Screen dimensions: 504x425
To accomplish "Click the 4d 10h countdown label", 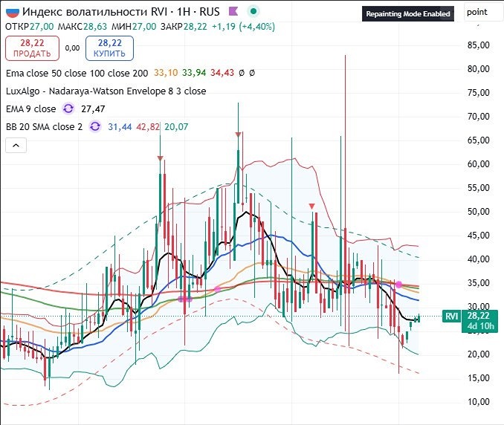I will 480,326.
